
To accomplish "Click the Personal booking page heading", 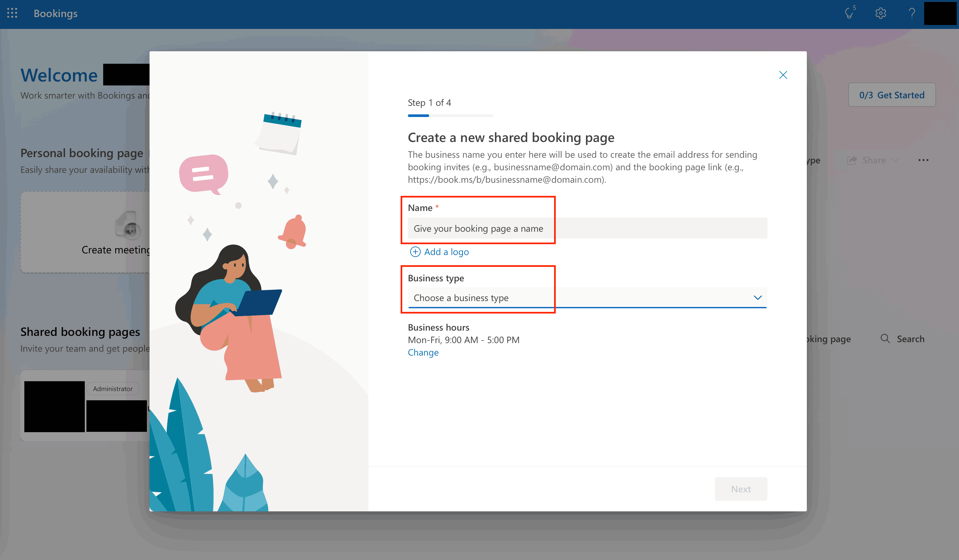I will 82,152.
